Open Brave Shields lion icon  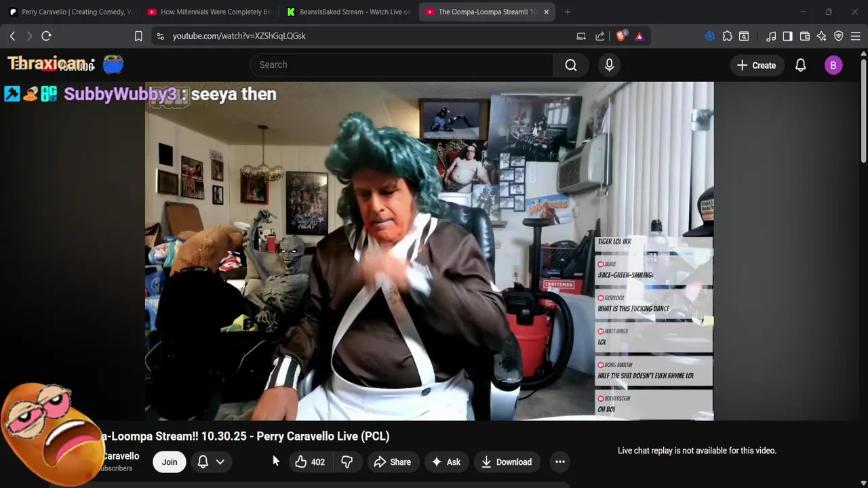coord(620,36)
